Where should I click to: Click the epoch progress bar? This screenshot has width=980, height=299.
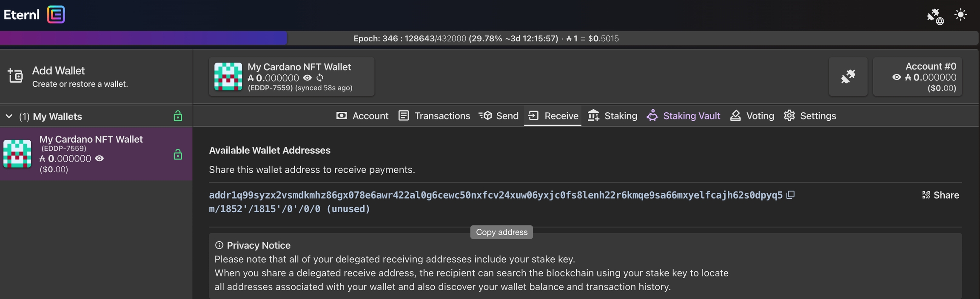point(489,38)
